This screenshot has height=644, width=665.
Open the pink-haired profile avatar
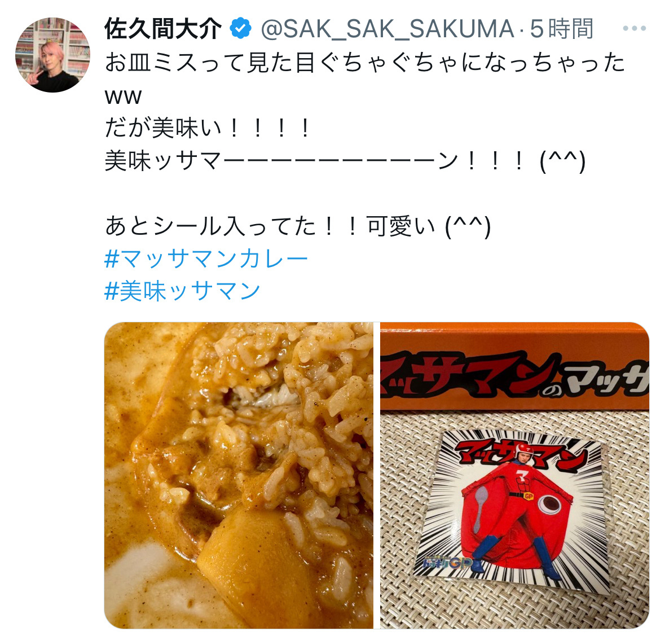[52, 55]
